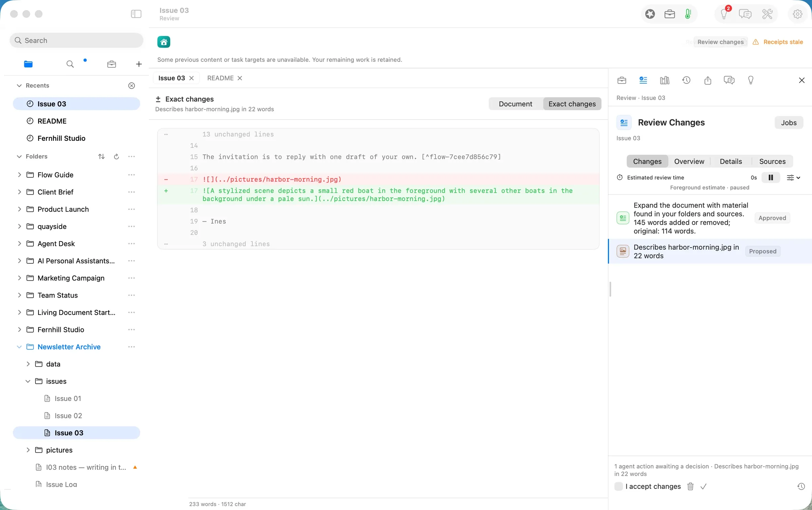Open the history clock icon in review panel
Screen dimensions: 812x510
tap(686, 80)
